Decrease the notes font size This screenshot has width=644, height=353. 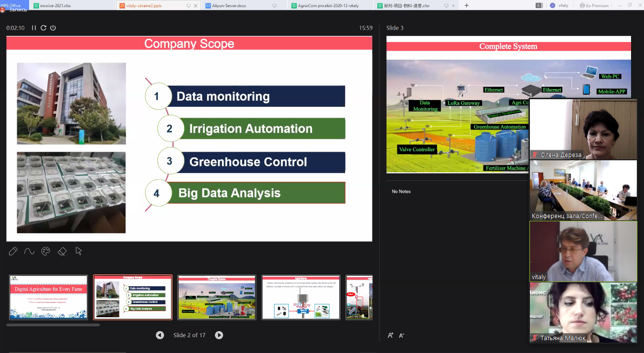401,335
